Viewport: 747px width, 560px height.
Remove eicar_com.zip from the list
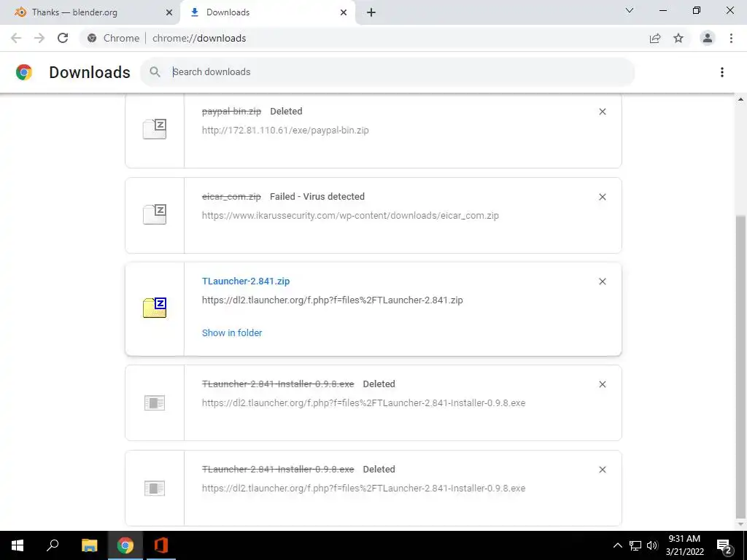coord(602,197)
